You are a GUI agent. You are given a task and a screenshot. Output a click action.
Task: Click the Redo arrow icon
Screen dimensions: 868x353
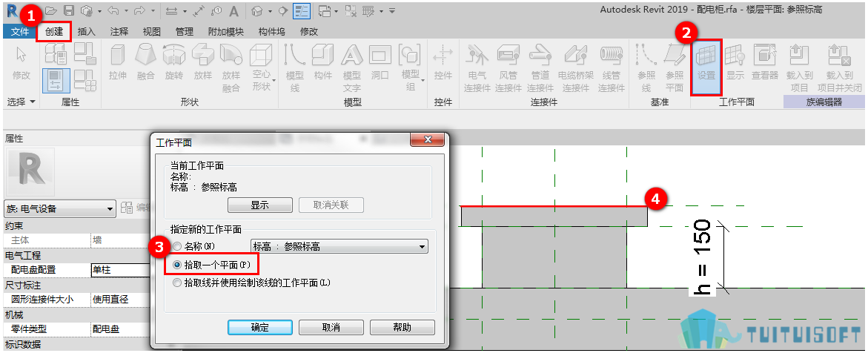click(x=139, y=10)
